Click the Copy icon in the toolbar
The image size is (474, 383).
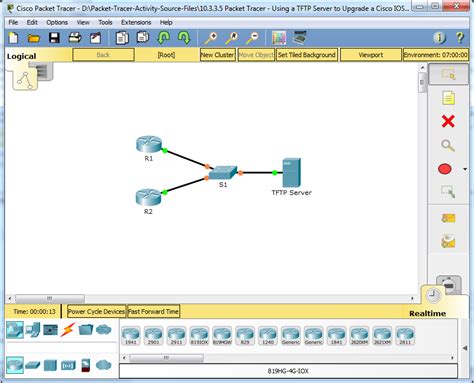(122, 38)
